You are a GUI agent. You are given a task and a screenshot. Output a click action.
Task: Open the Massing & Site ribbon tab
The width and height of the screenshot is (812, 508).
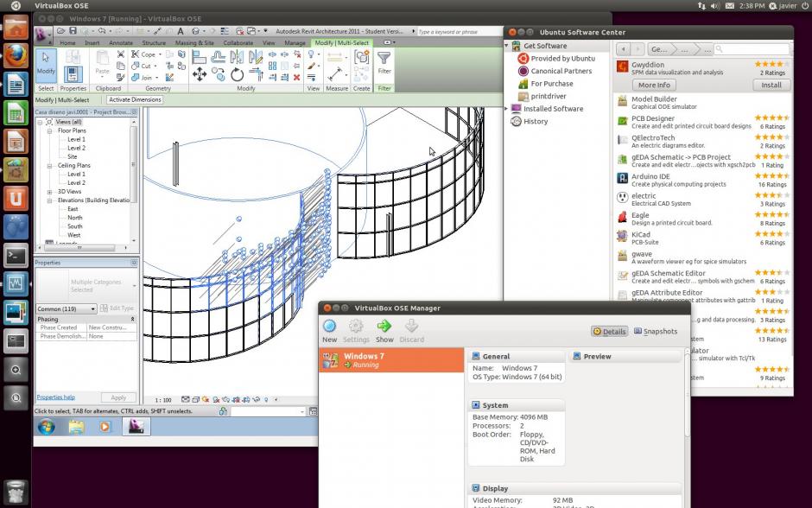point(194,43)
